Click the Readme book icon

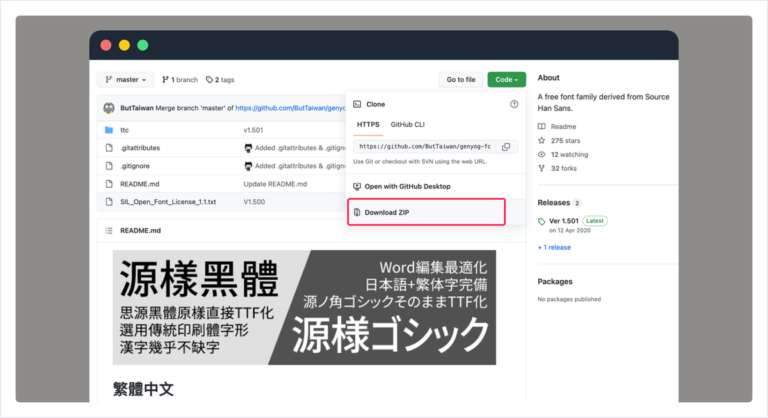[541, 126]
